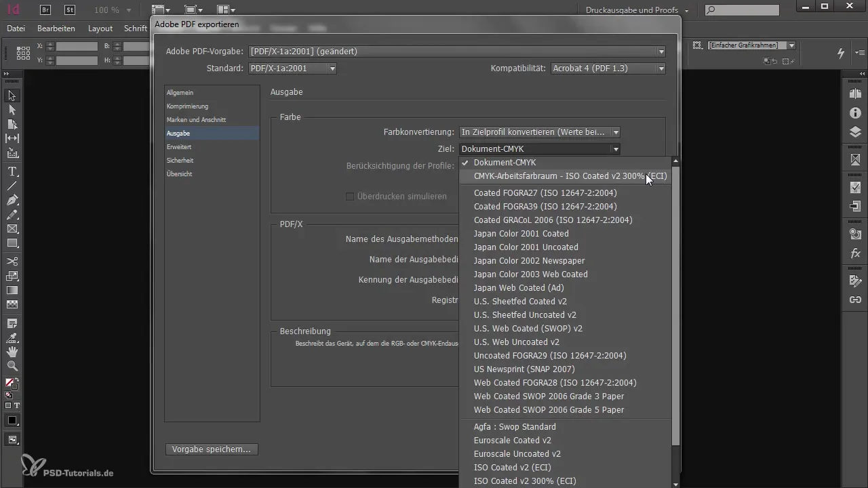Toggle text formatting affects T button
This screenshot has width=868, height=488.
point(17,405)
